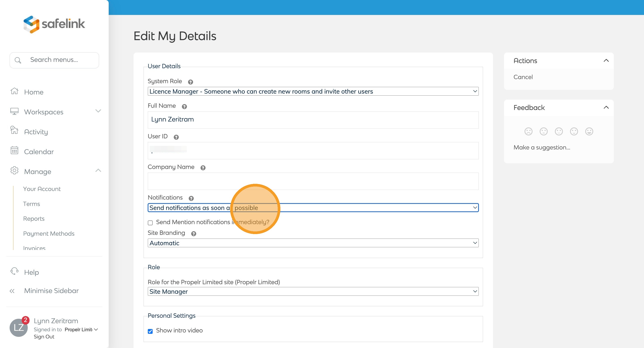Open the Calendar menu item
Viewport: 644px width, 348px height.
coord(39,151)
